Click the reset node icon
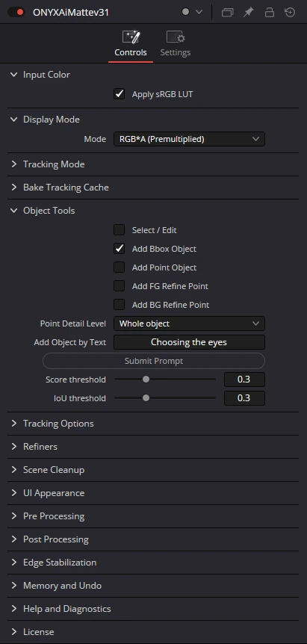Viewport: 307px width, 644px height. (x=290, y=12)
